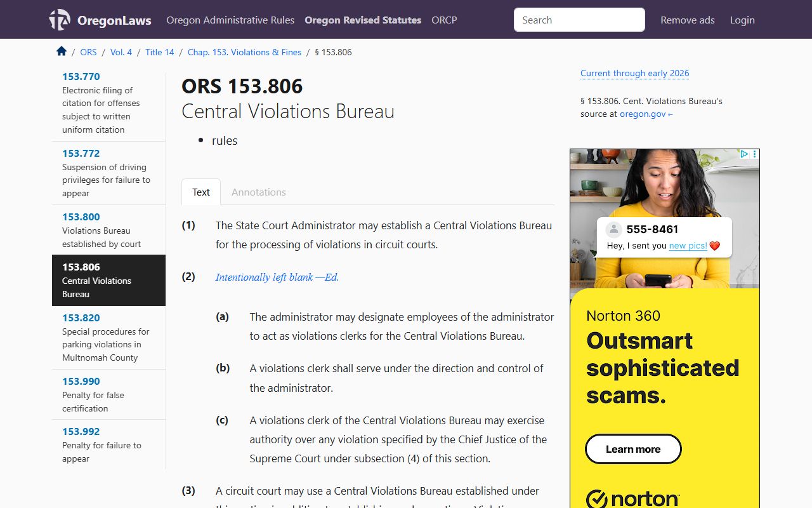Click paragraph (b) marker
812x508 pixels.
[223, 368]
